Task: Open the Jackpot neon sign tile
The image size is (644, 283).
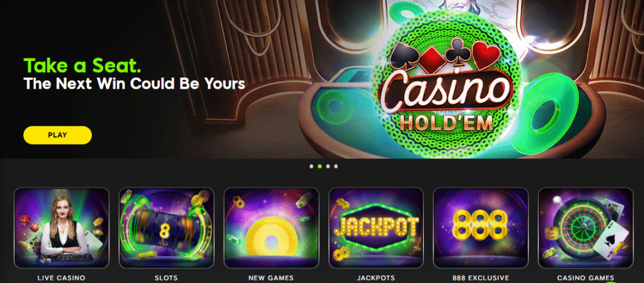Action: tap(376, 228)
